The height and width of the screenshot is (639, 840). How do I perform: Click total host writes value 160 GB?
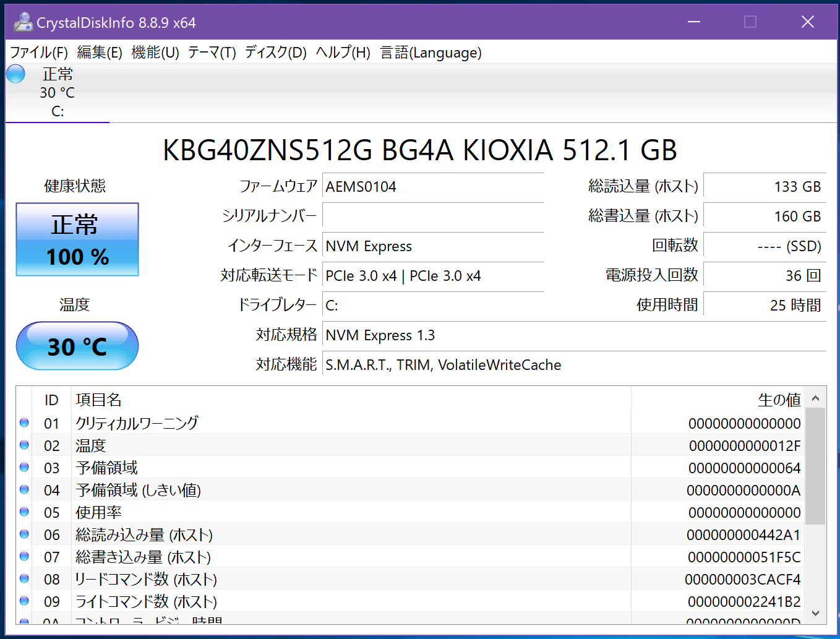pyautogui.click(x=765, y=217)
